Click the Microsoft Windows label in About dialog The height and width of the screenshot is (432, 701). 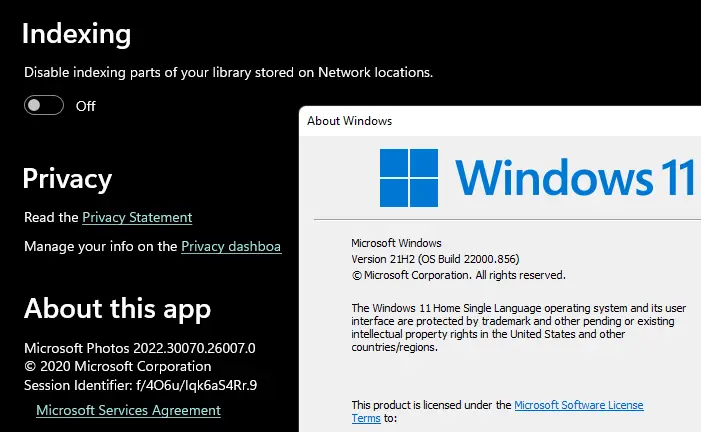tap(396, 243)
